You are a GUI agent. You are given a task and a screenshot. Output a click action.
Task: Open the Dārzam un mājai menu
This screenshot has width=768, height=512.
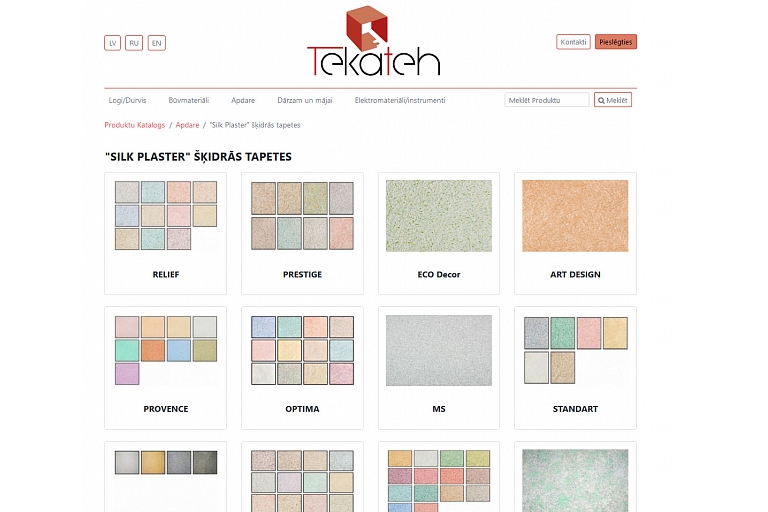pos(305,100)
